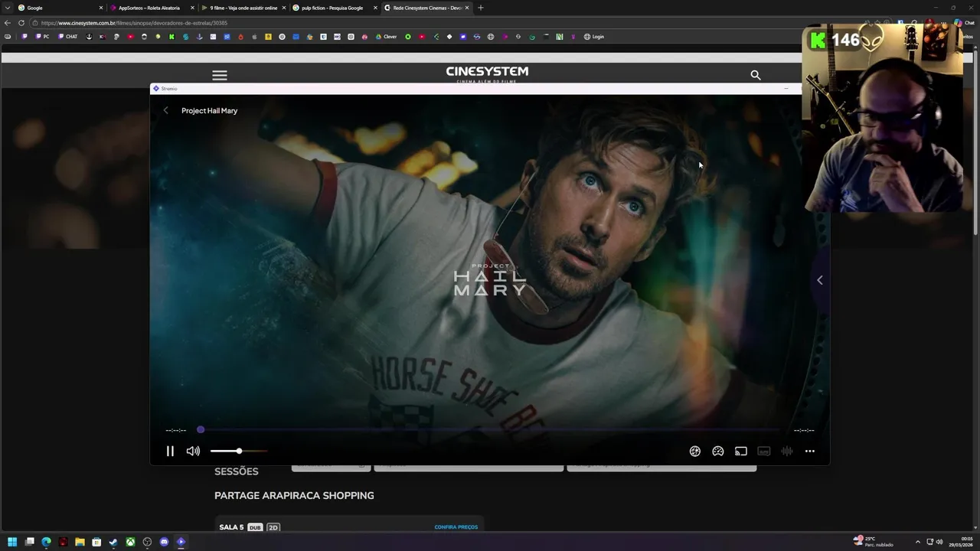Open the Windows Start menu
Image resolution: width=980 pixels, height=551 pixels.
point(12,542)
